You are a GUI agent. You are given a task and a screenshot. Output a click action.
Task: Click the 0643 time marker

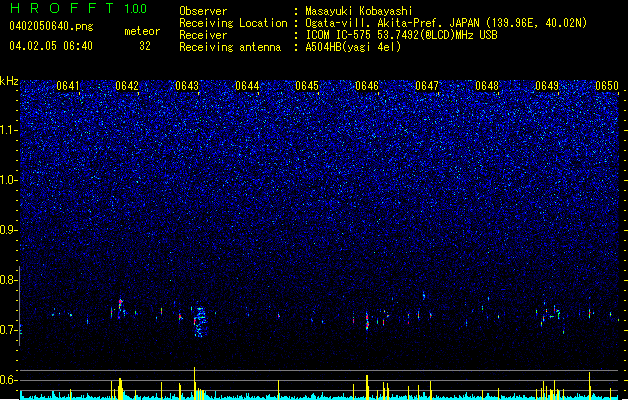pos(187,86)
